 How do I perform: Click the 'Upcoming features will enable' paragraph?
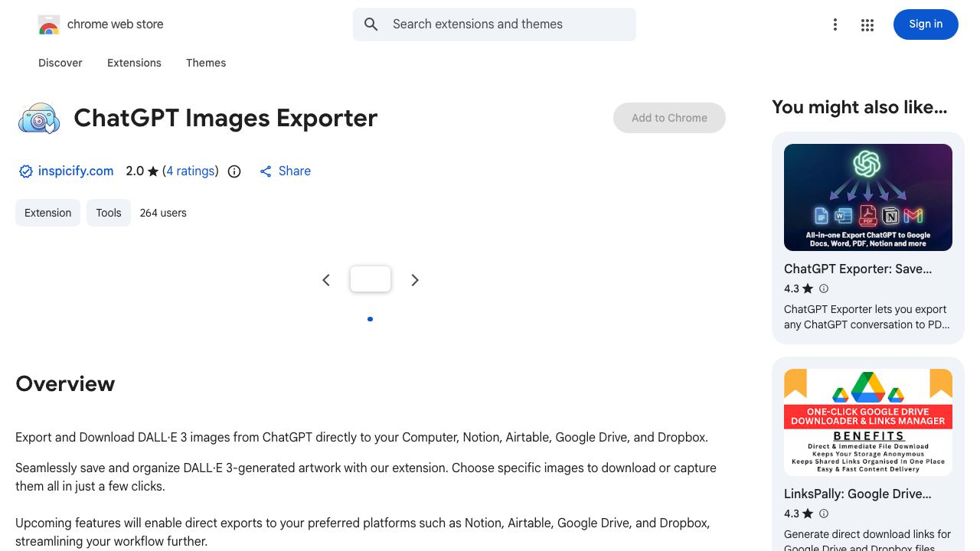tap(363, 532)
